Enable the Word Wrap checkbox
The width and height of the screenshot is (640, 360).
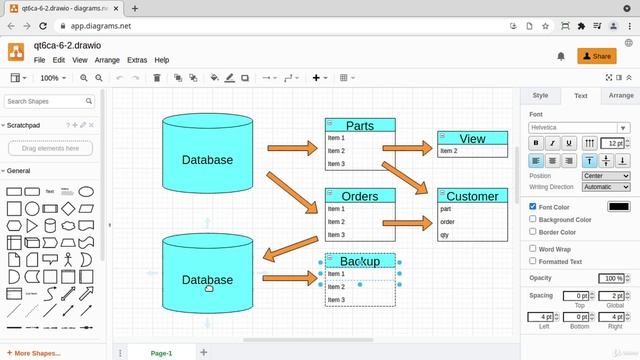(x=533, y=249)
